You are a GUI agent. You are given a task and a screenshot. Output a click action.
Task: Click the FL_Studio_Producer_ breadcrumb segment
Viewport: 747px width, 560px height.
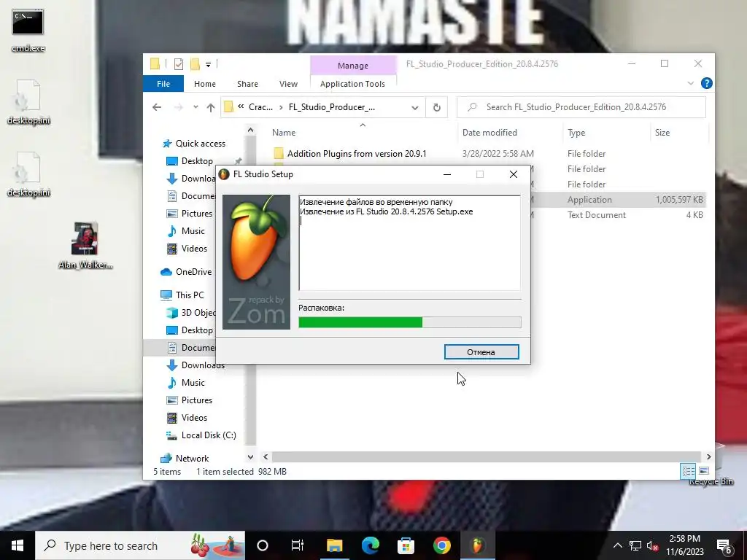[x=332, y=107]
